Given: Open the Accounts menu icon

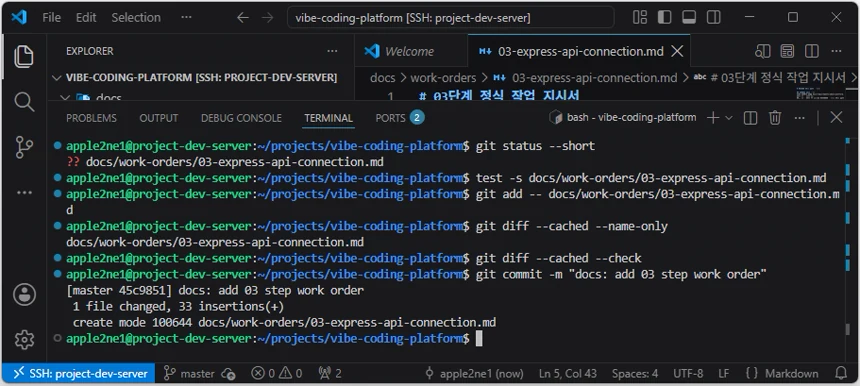Looking at the screenshot, I should (x=24, y=295).
